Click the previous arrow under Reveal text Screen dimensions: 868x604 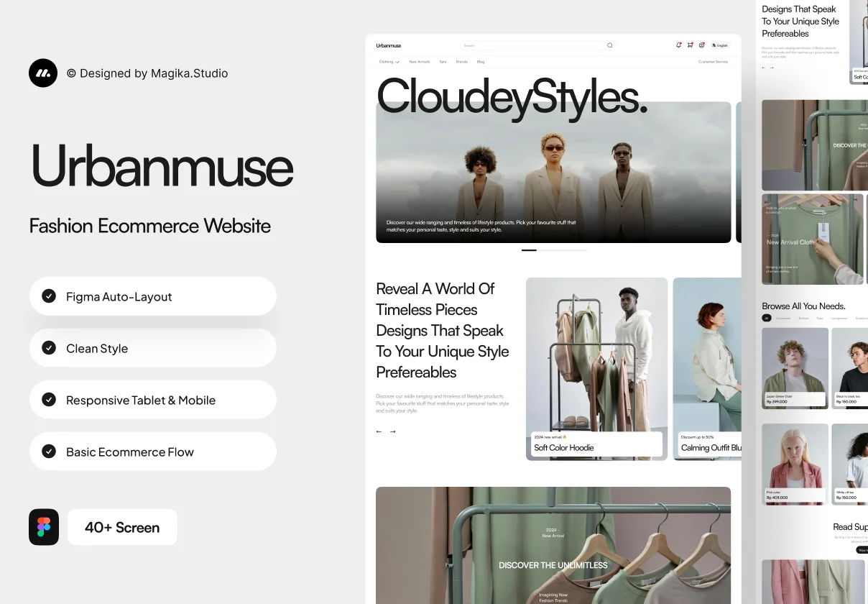379,431
